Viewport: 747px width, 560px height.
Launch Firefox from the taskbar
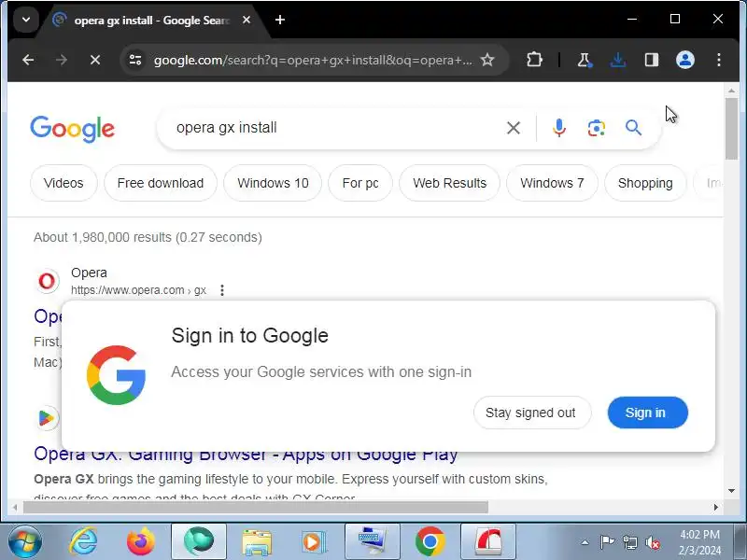141,541
